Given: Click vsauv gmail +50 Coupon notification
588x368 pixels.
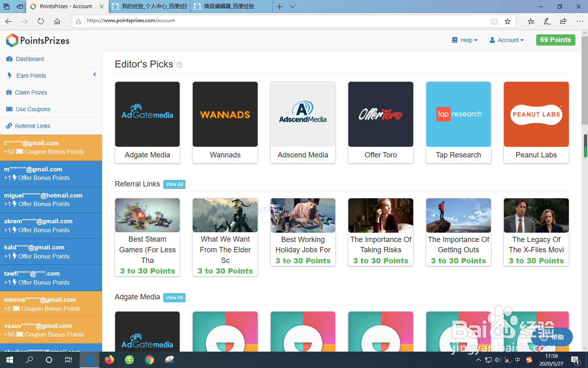Looking at the screenshot, I should coord(51,330).
